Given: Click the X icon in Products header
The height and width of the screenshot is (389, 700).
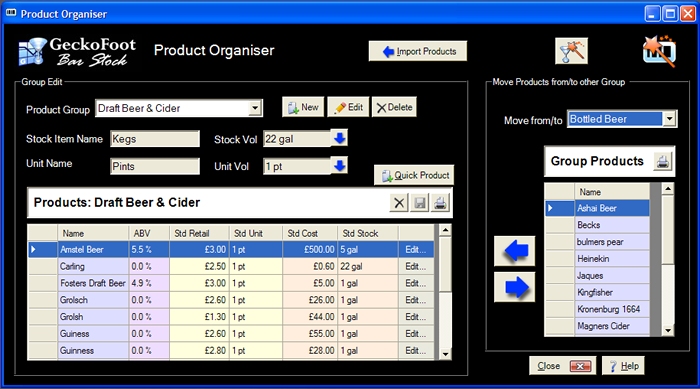Looking at the screenshot, I should click(x=399, y=203).
